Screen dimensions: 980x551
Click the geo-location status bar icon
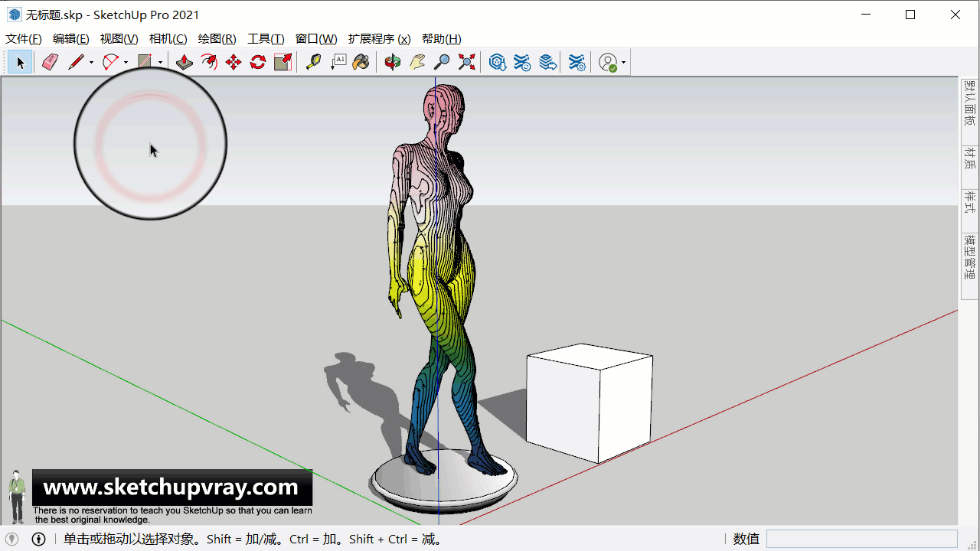click(x=12, y=539)
